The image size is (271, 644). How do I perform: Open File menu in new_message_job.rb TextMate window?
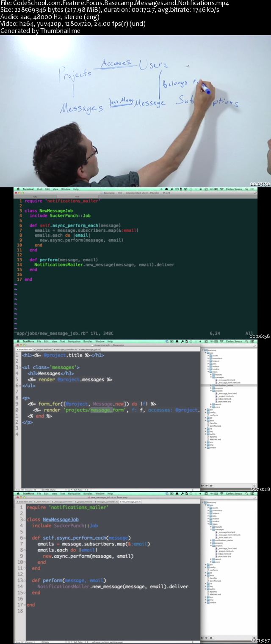(x=39, y=493)
